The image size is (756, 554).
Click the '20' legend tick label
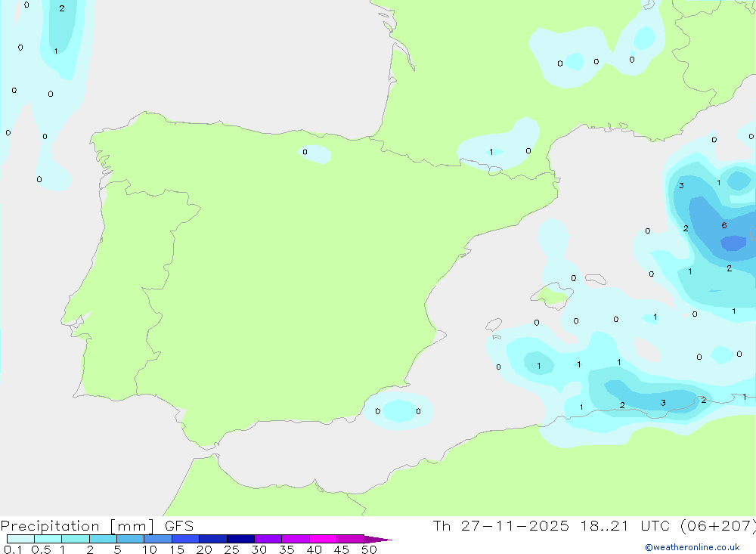[x=204, y=549]
